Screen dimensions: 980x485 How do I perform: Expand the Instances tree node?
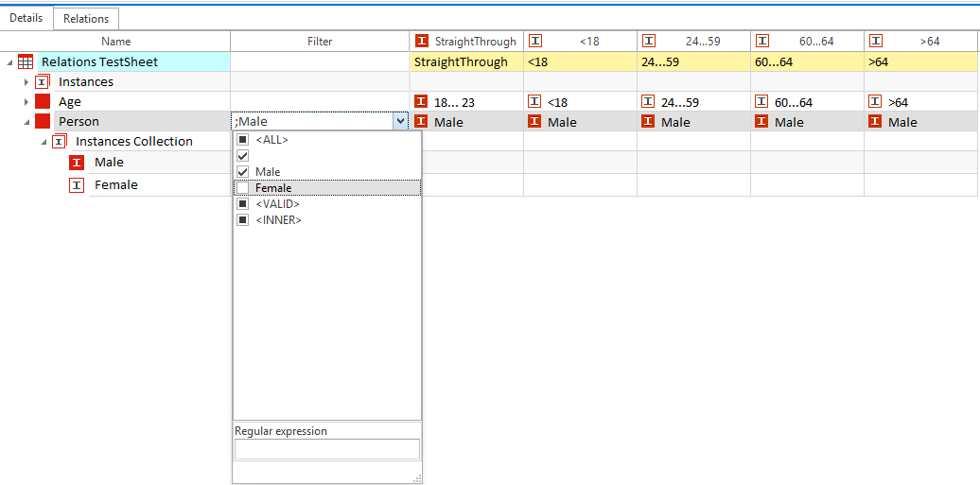[26, 82]
